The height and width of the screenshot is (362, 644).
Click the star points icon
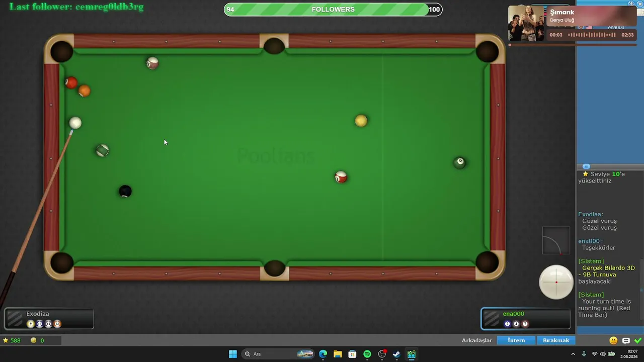point(6,340)
